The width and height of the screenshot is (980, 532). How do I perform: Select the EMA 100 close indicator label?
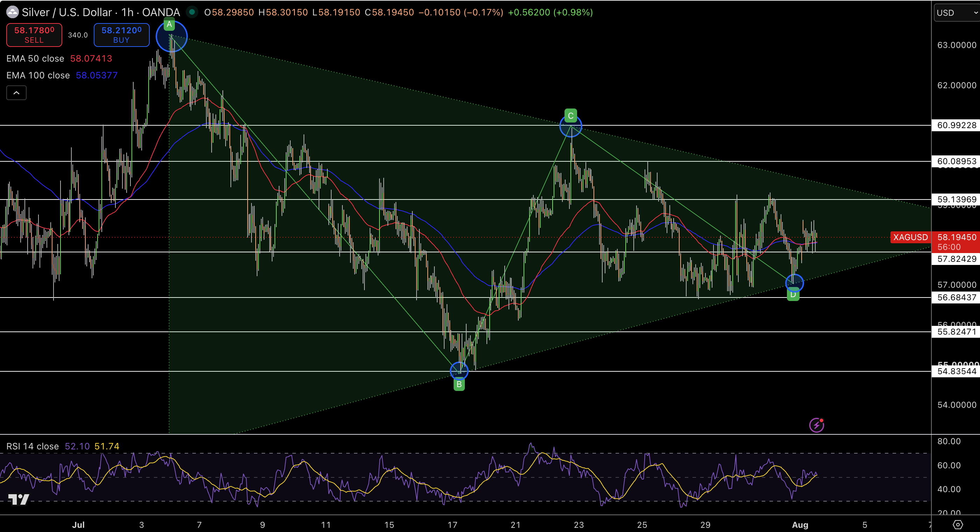pos(38,75)
